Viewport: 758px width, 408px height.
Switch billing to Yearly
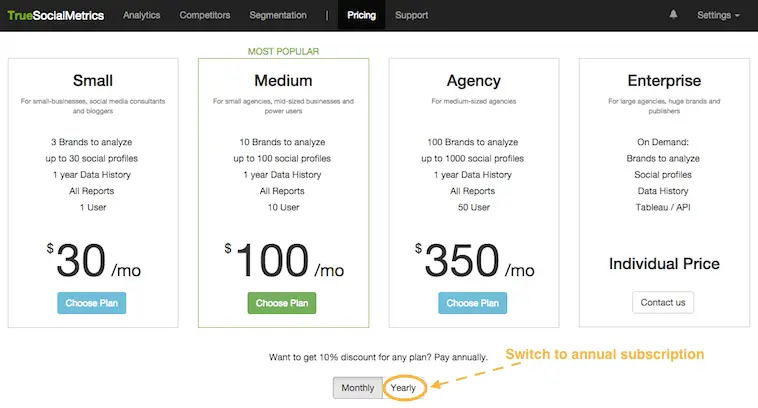pos(404,388)
